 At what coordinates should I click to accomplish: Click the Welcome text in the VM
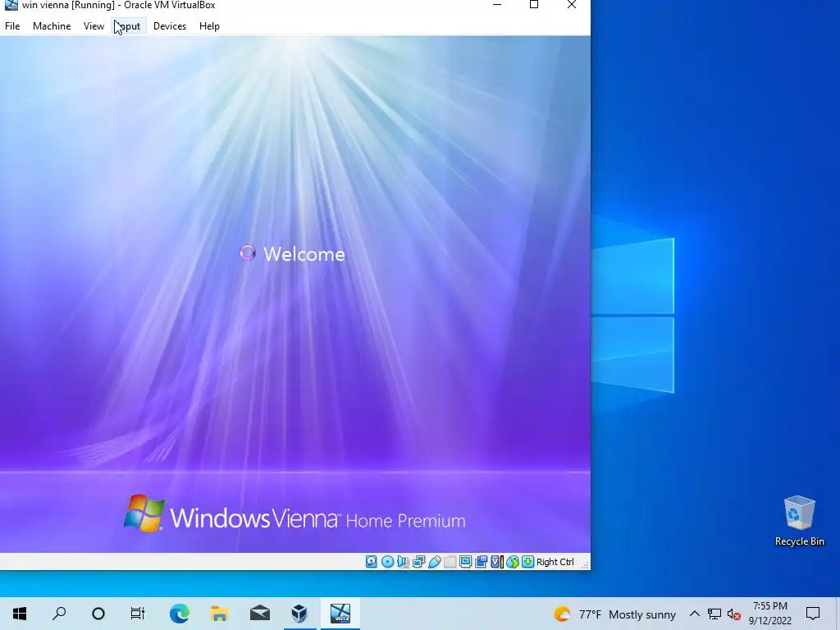tap(304, 254)
